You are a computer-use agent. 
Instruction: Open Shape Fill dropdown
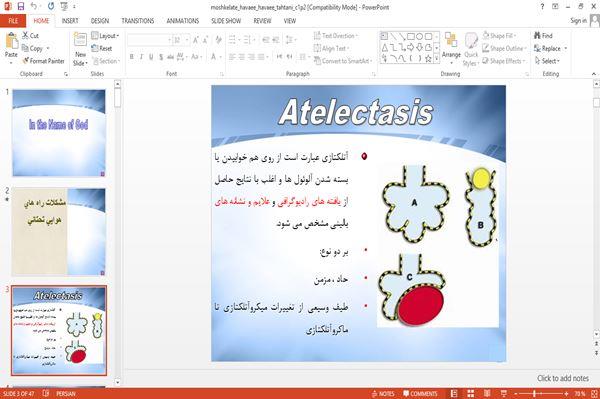[x=499, y=36]
